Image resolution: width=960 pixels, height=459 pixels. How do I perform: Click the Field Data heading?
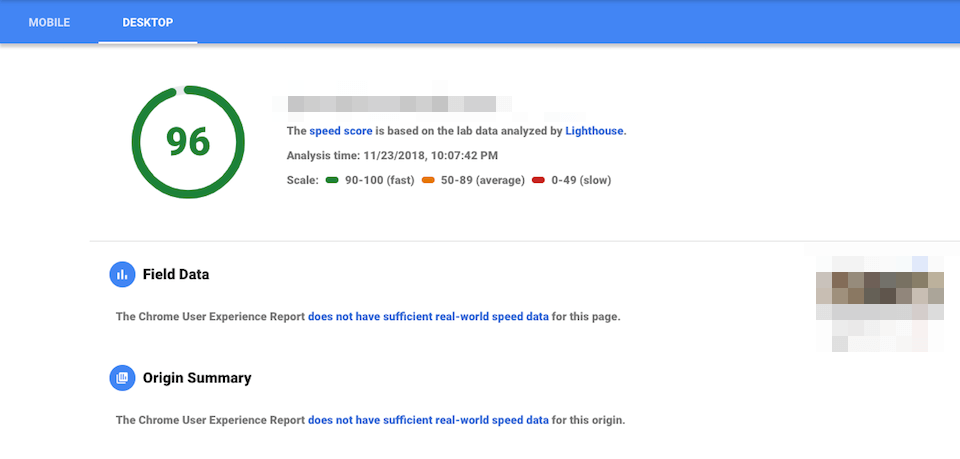click(176, 274)
